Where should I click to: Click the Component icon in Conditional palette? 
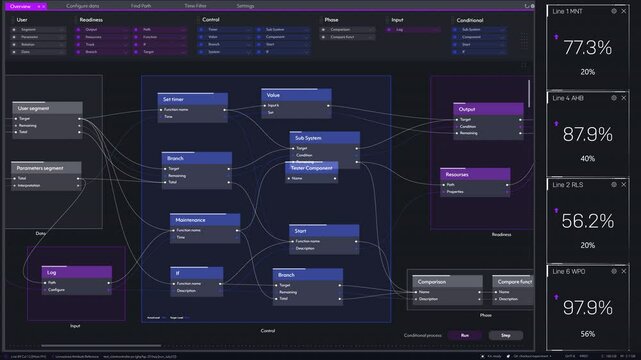455,37
